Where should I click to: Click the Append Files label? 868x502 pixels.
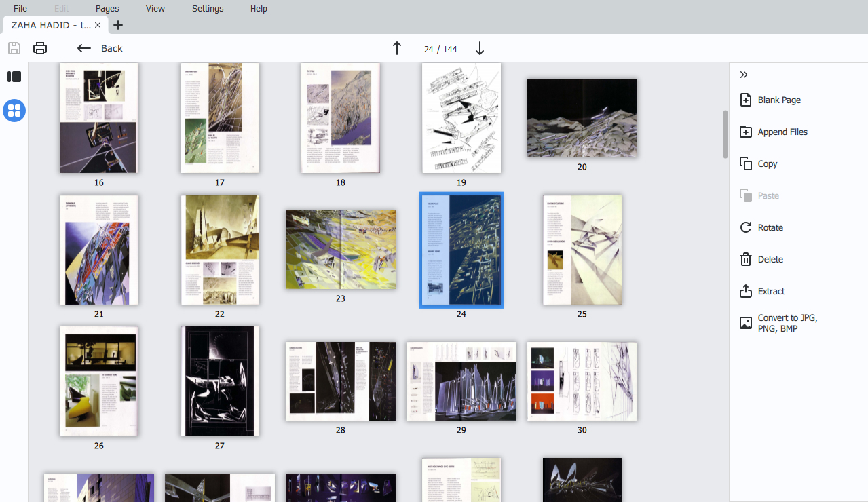pyautogui.click(x=782, y=132)
